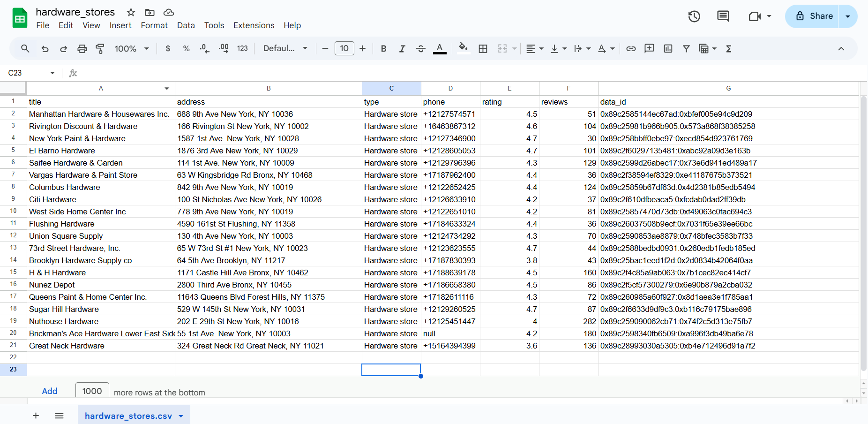Format selection as currency
The image size is (868, 424).
(168, 48)
